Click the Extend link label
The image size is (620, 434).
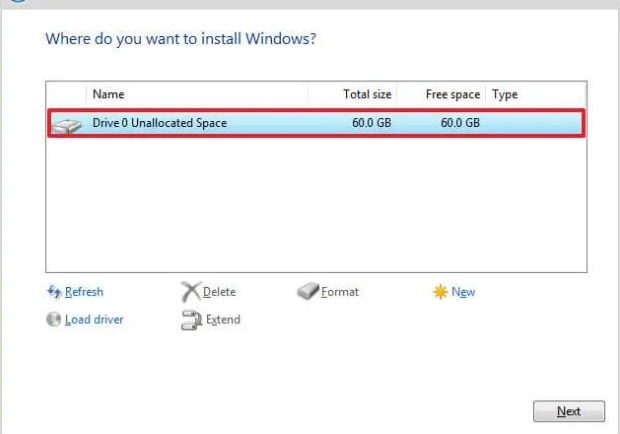(222, 320)
